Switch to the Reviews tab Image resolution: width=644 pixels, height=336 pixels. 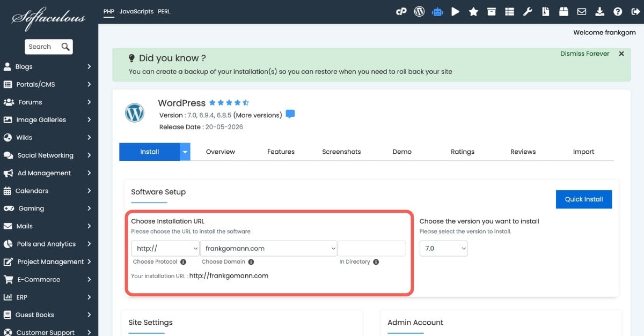coord(523,152)
